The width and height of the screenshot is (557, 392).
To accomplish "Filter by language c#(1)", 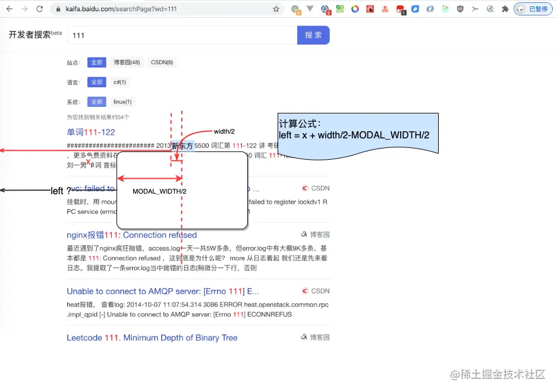I will 119,83.
